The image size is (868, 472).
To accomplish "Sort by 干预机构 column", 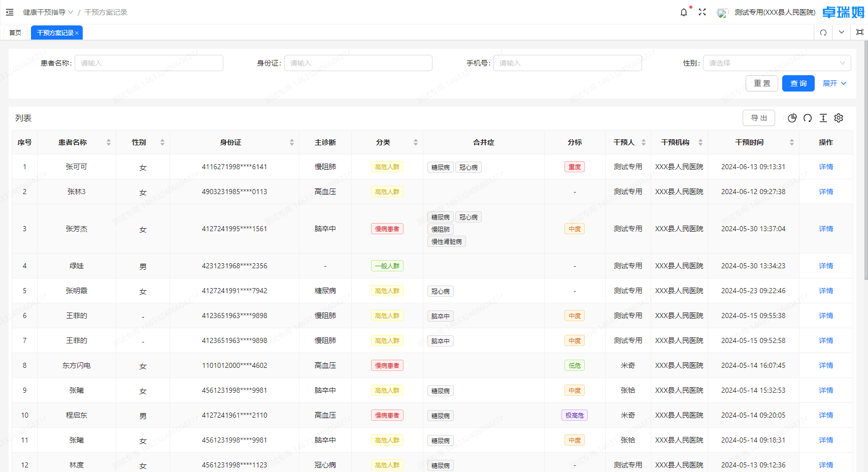I will [x=700, y=142].
